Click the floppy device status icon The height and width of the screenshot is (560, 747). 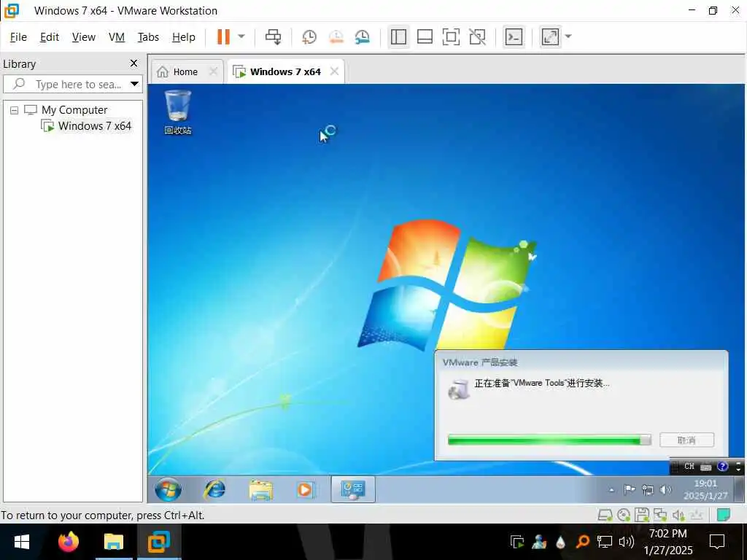(642, 516)
